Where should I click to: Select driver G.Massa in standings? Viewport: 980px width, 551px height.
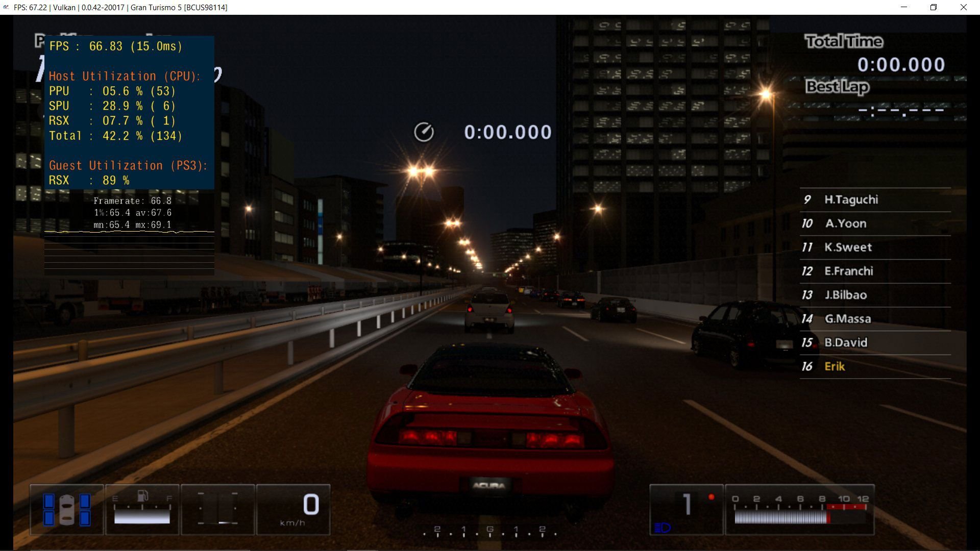tap(848, 319)
